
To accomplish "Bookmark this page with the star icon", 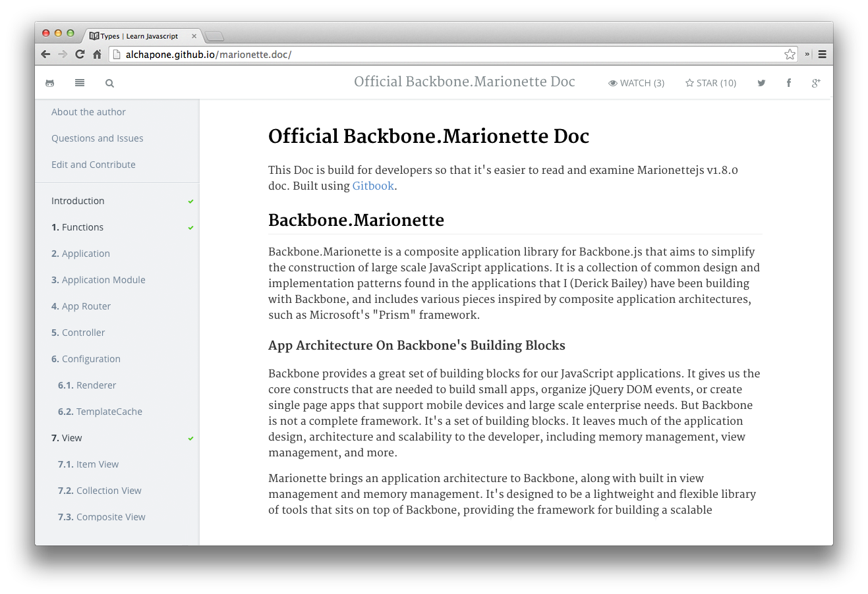I will click(x=790, y=54).
